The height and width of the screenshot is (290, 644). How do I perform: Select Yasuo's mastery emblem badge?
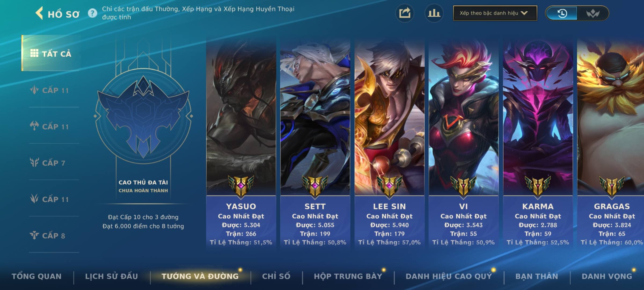point(241,186)
